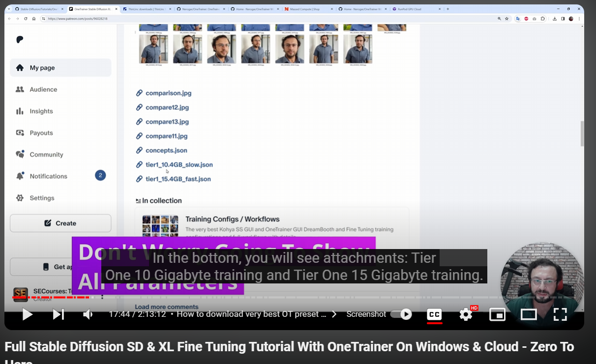Image resolution: width=596 pixels, height=364 pixels.
Task: Enter fullscreen mode
Action: 560,314
